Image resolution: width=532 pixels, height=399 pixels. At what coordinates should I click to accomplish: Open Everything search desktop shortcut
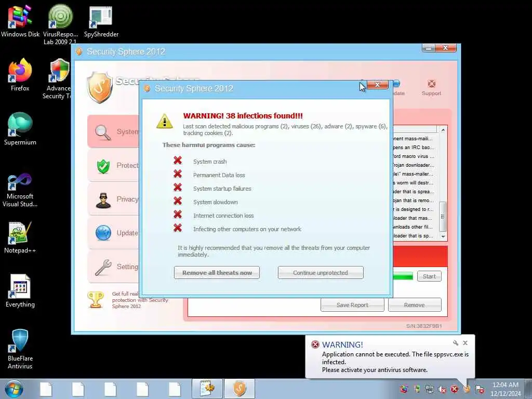pos(20,291)
